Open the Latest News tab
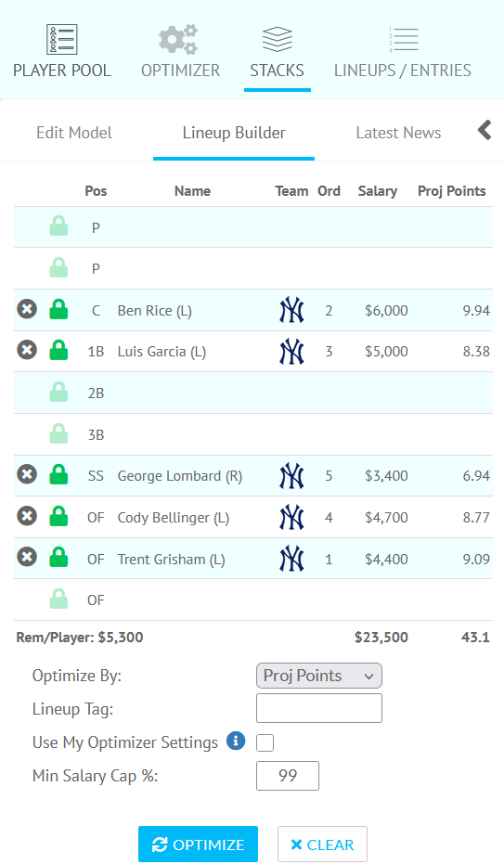The image size is (504, 864). click(398, 133)
